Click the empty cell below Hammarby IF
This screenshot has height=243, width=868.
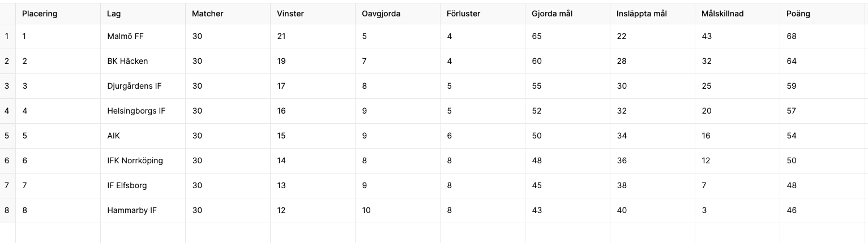[143, 233]
